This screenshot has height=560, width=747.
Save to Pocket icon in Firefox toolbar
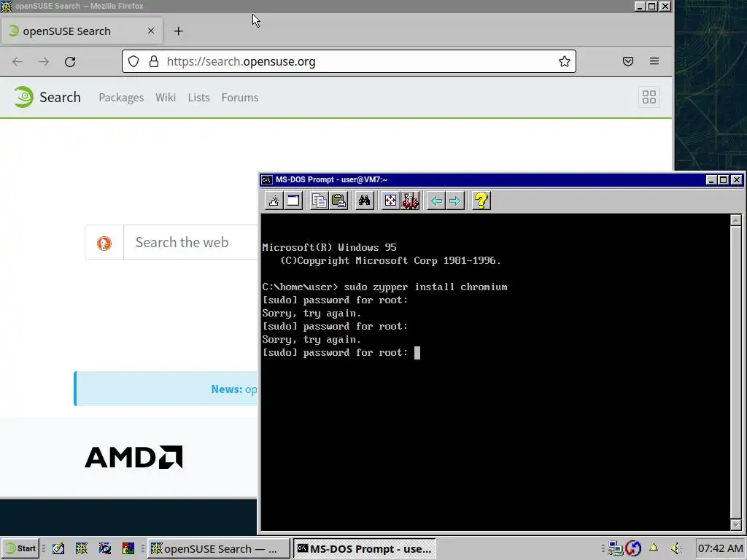click(628, 61)
